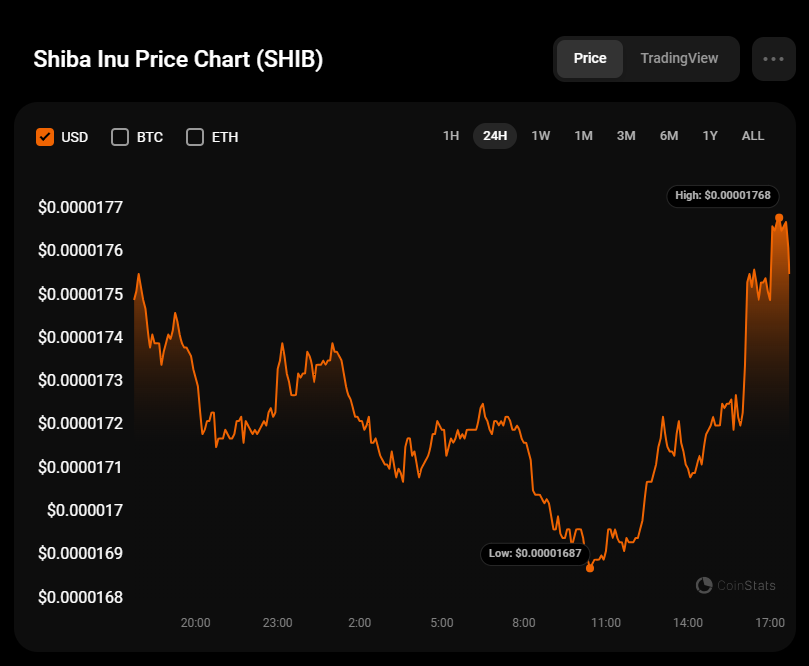
Task: Click the Shiba Inu Price Chart heading
Action: click(178, 59)
